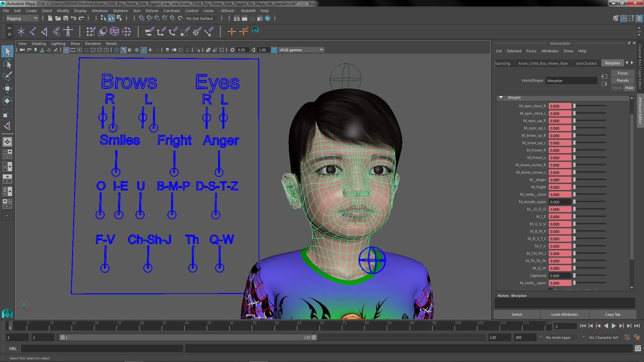
Task: Undo the last action in the toolbar
Action: point(73,18)
